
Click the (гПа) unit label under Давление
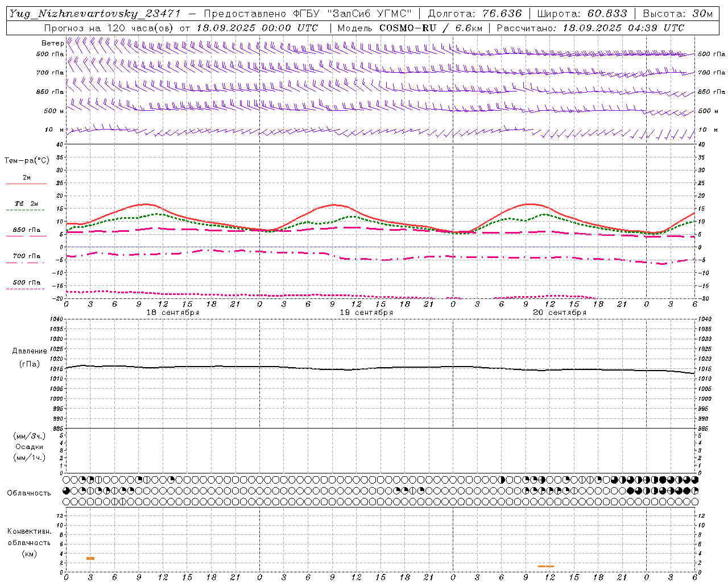[30, 364]
